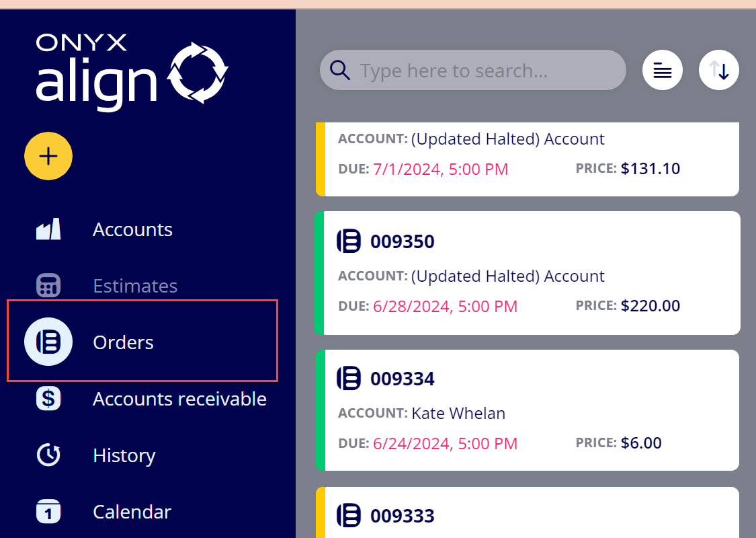Image resolution: width=756 pixels, height=538 pixels.
Task: Open order 009350 card
Action: coord(528,273)
